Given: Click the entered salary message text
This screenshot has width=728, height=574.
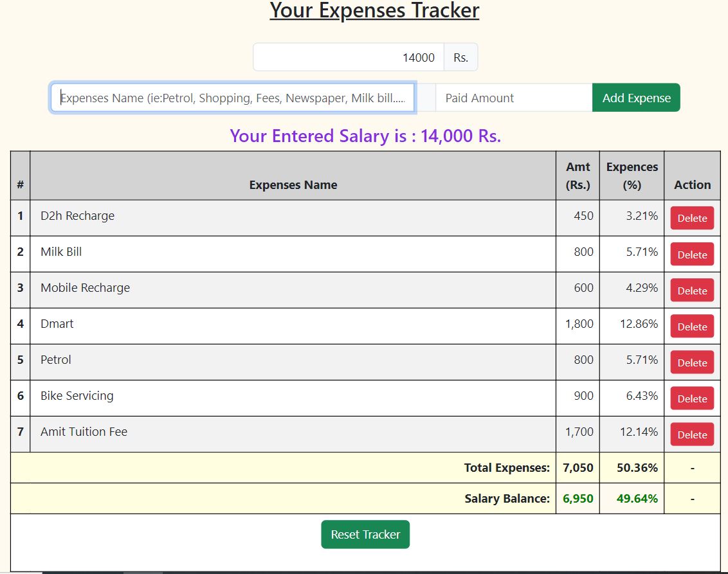Looking at the screenshot, I should tap(365, 136).
